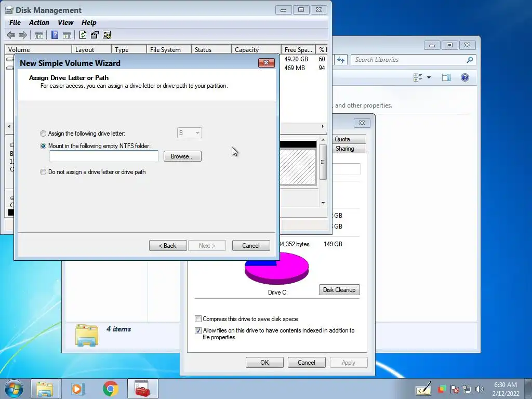Open Windows Explorer from the taskbar

point(45,389)
